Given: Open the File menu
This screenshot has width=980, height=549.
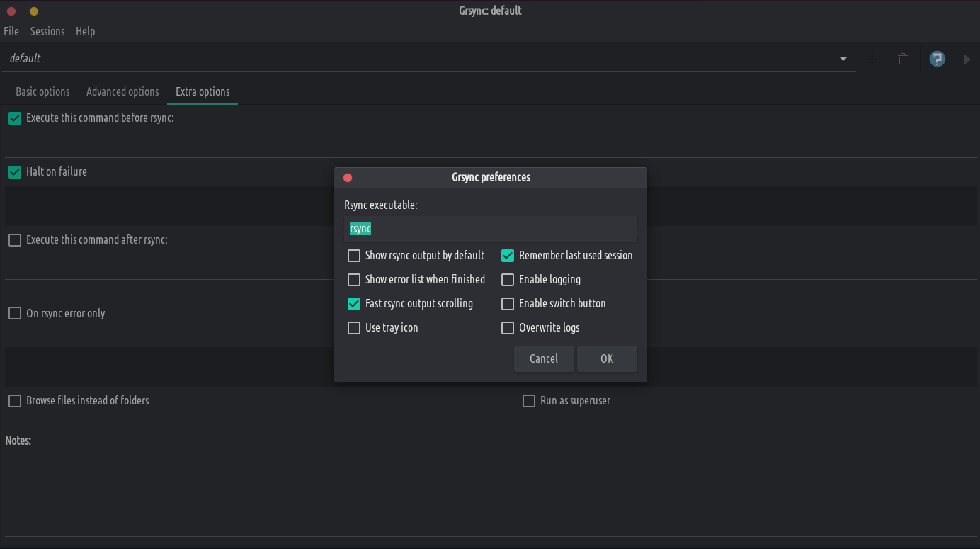Looking at the screenshot, I should pyautogui.click(x=11, y=31).
